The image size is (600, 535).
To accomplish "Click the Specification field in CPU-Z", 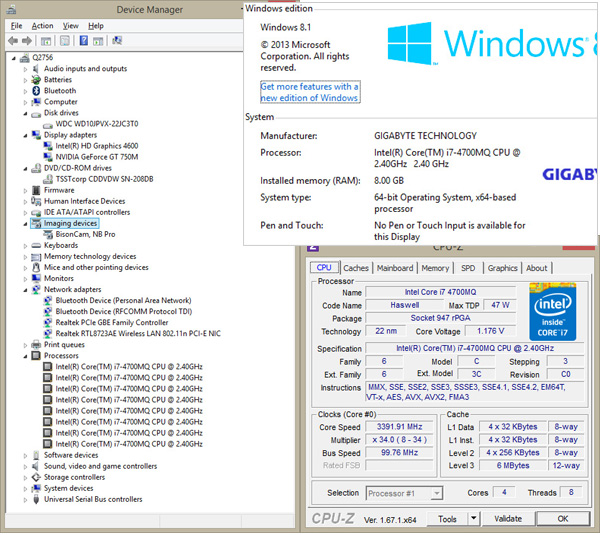I will click(x=474, y=348).
